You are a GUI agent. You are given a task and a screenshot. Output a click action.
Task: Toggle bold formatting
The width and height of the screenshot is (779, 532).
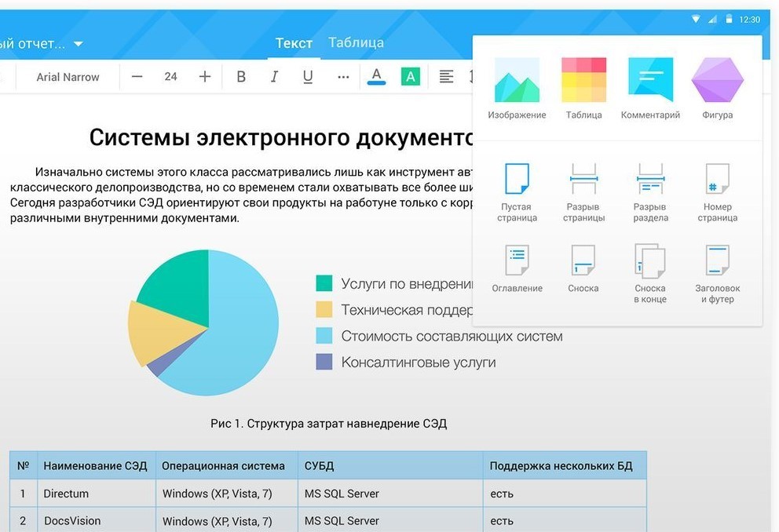coord(241,77)
